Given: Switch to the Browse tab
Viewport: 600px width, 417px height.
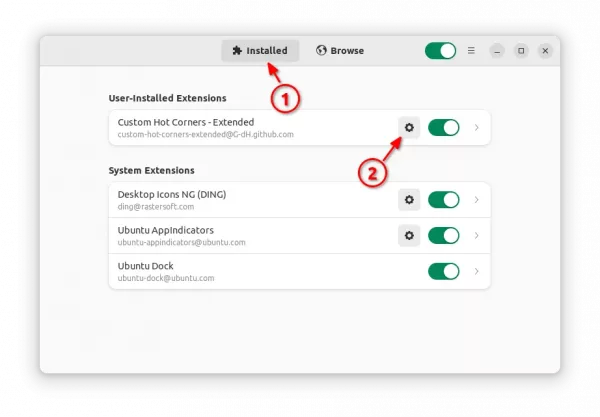Looking at the screenshot, I should 340,50.
